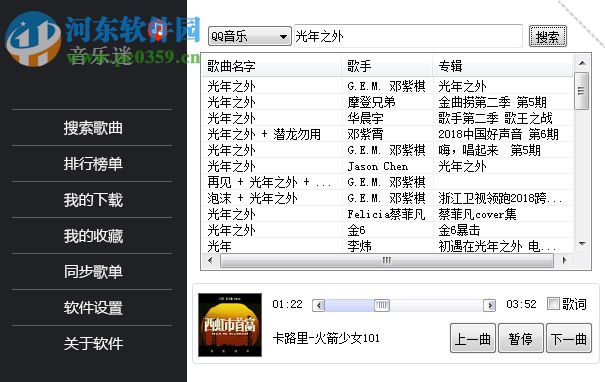Open the 排行榜单 sidebar item
The width and height of the screenshot is (605, 382).
[x=93, y=164]
